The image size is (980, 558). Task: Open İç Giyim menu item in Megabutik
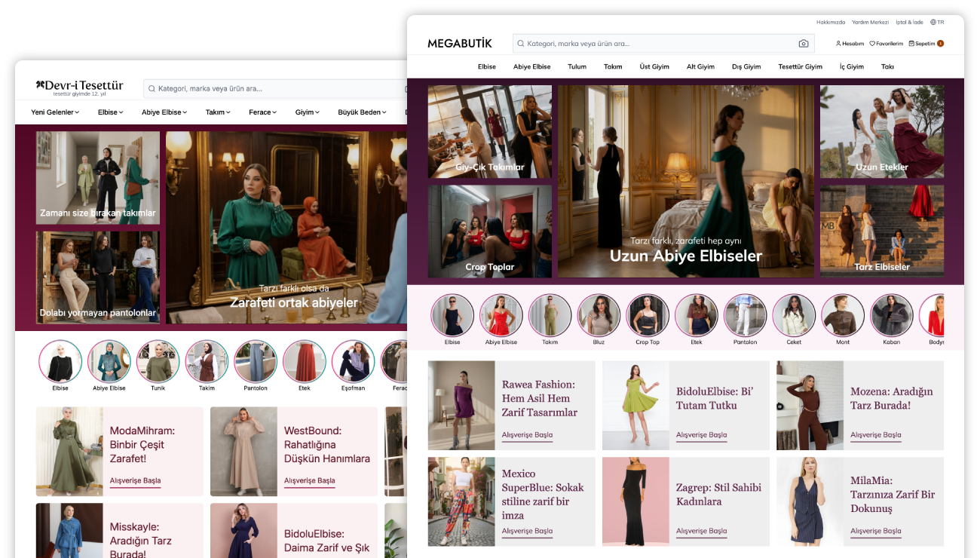click(x=852, y=66)
